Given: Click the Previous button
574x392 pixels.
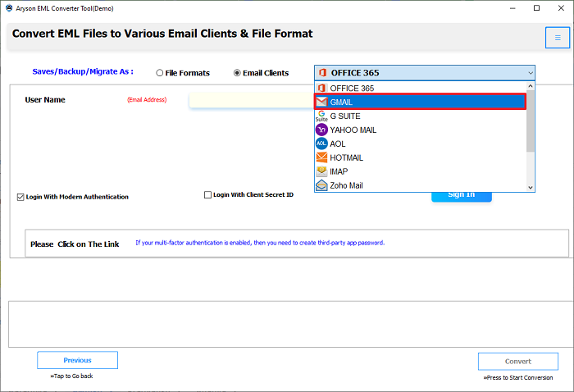Looking at the screenshot, I should [77, 360].
